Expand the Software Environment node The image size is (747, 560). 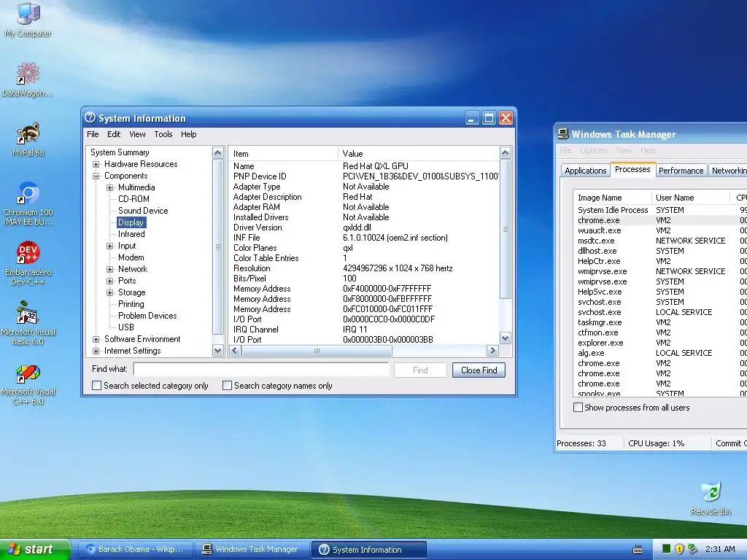[96, 339]
